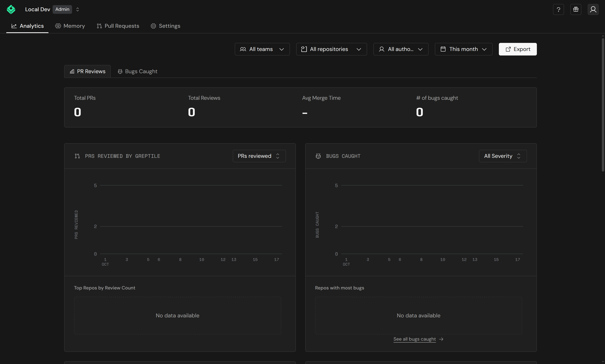The width and height of the screenshot is (605, 364).
Task: Open the Settings tab
Action: pyautogui.click(x=165, y=26)
